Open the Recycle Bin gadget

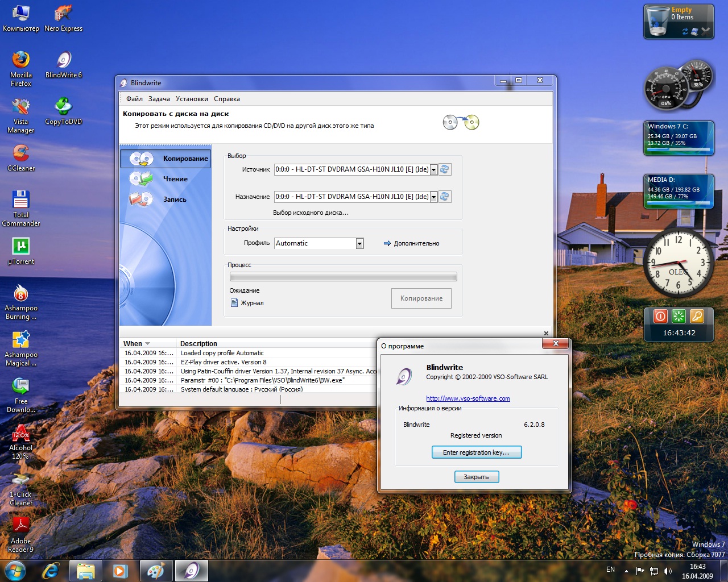pos(679,22)
